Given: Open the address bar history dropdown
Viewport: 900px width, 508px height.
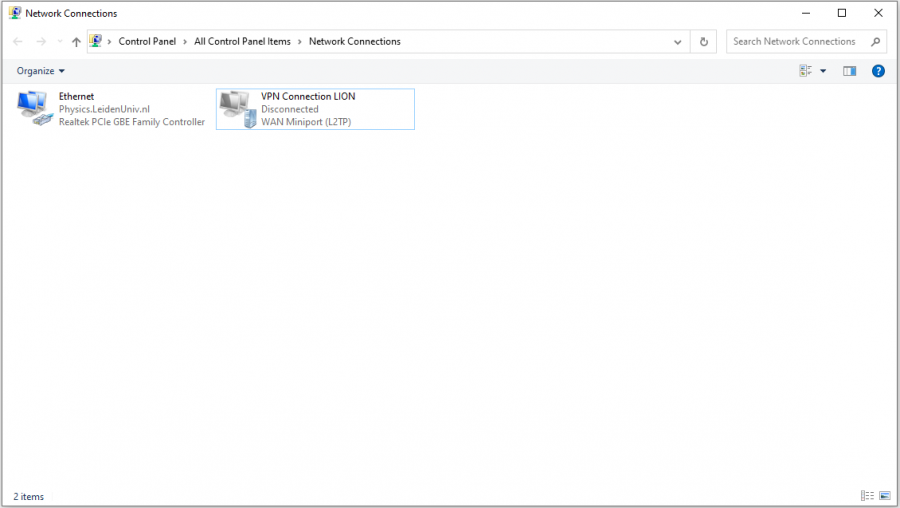Looking at the screenshot, I should pos(678,42).
